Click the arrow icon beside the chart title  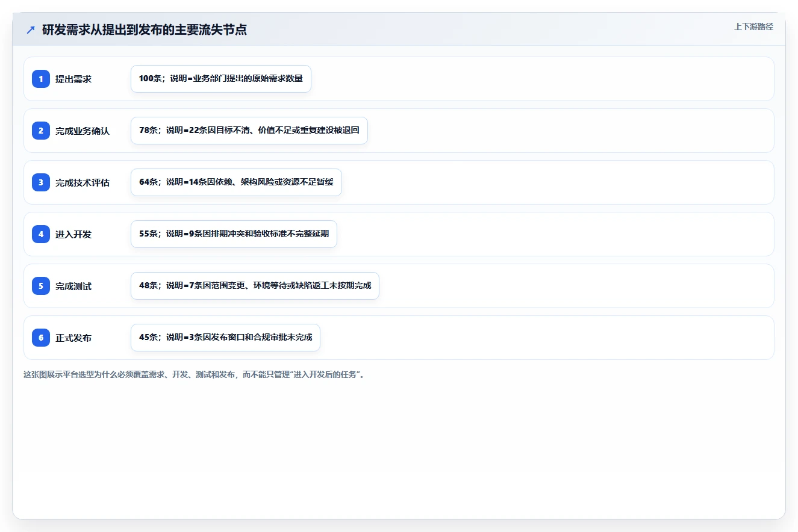pos(31,29)
